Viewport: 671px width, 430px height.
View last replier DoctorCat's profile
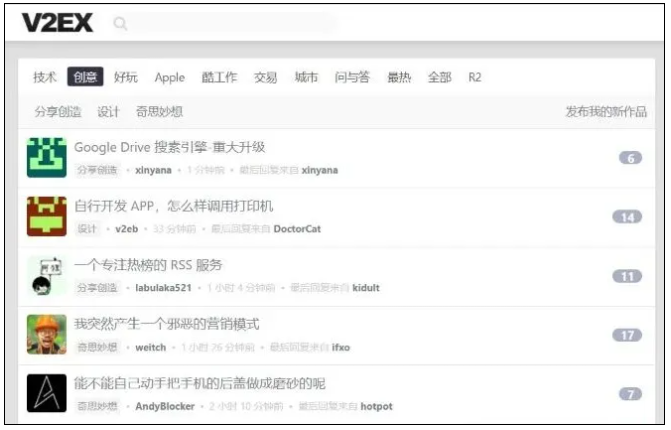[x=297, y=229]
